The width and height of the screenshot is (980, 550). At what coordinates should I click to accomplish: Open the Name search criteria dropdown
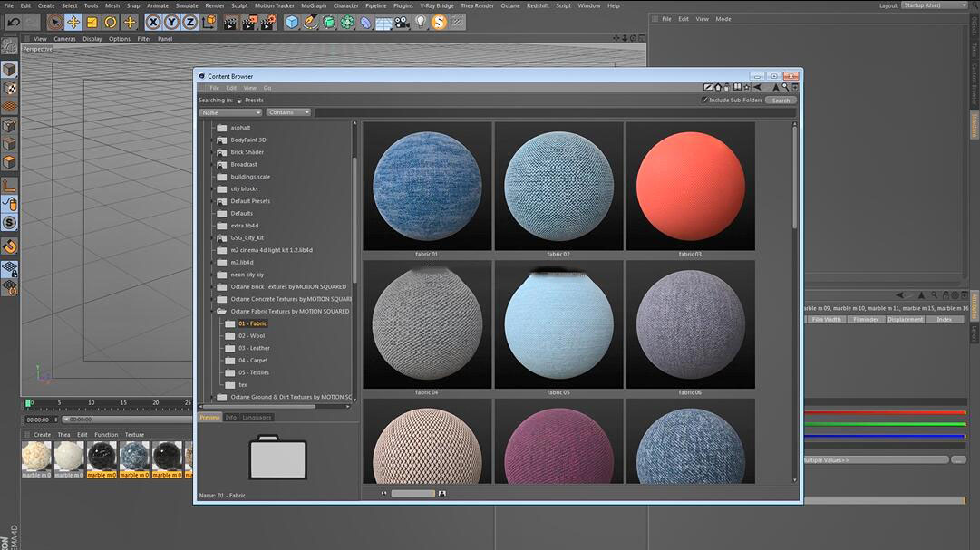(230, 112)
